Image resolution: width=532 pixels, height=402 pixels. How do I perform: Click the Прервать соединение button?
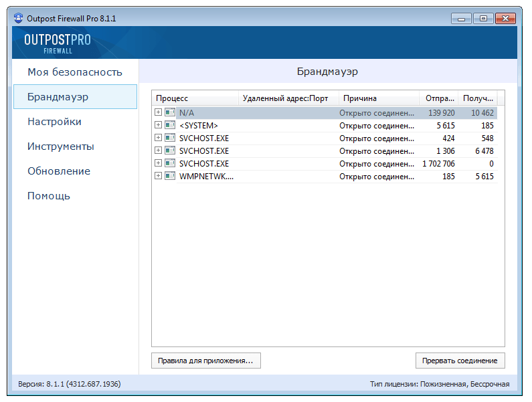point(460,361)
